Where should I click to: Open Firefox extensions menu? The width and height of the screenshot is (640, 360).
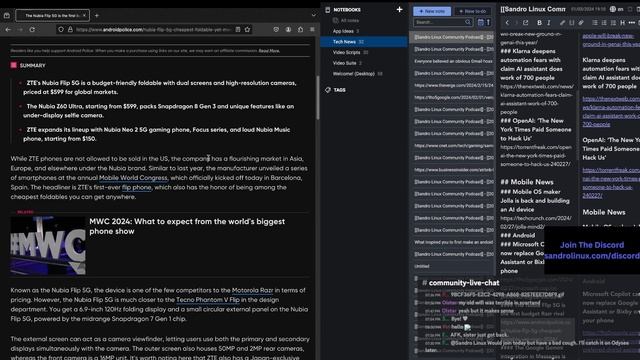point(300,29)
